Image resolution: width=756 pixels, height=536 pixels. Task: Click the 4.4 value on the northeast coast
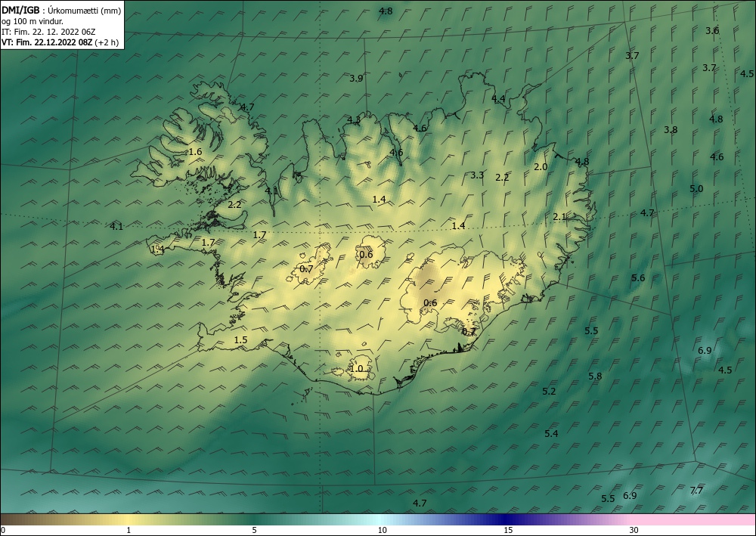[498, 99]
